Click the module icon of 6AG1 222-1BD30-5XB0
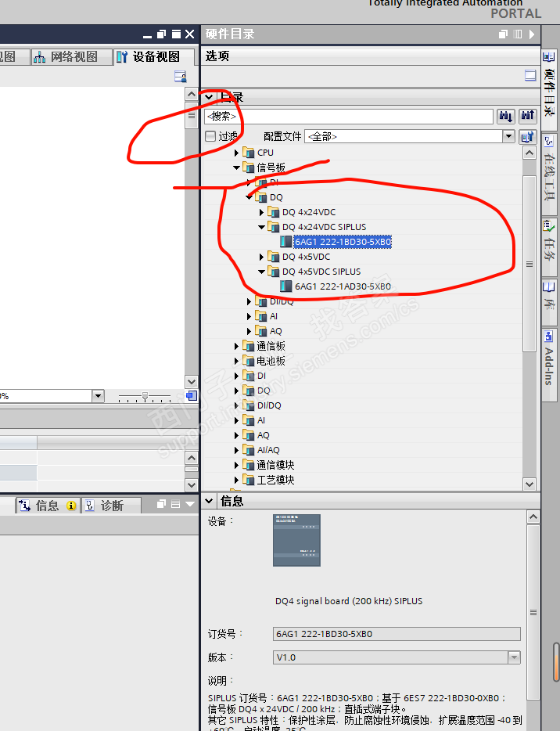The height and width of the screenshot is (731, 560). [285, 242]
